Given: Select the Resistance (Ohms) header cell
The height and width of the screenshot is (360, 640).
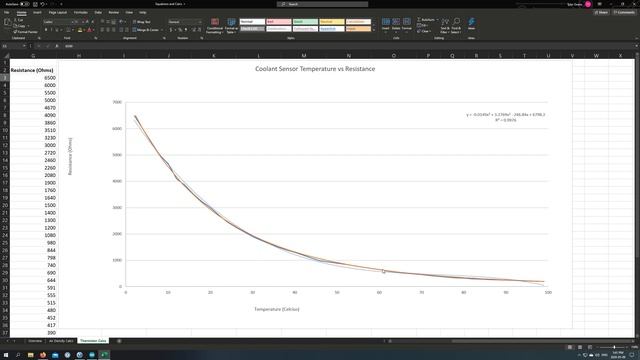Looking at the screenshot, I should point(33,70).
